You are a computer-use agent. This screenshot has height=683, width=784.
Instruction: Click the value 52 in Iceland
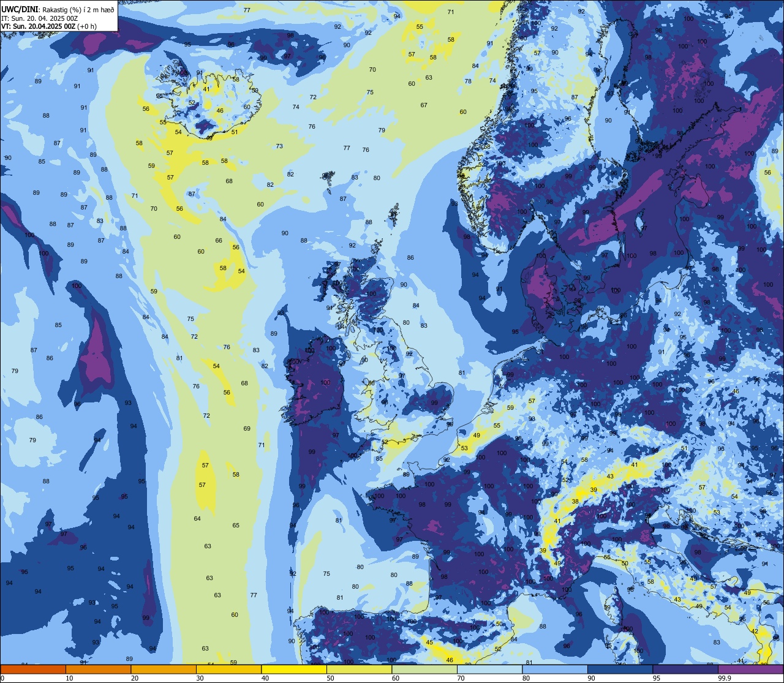(192, 103)
